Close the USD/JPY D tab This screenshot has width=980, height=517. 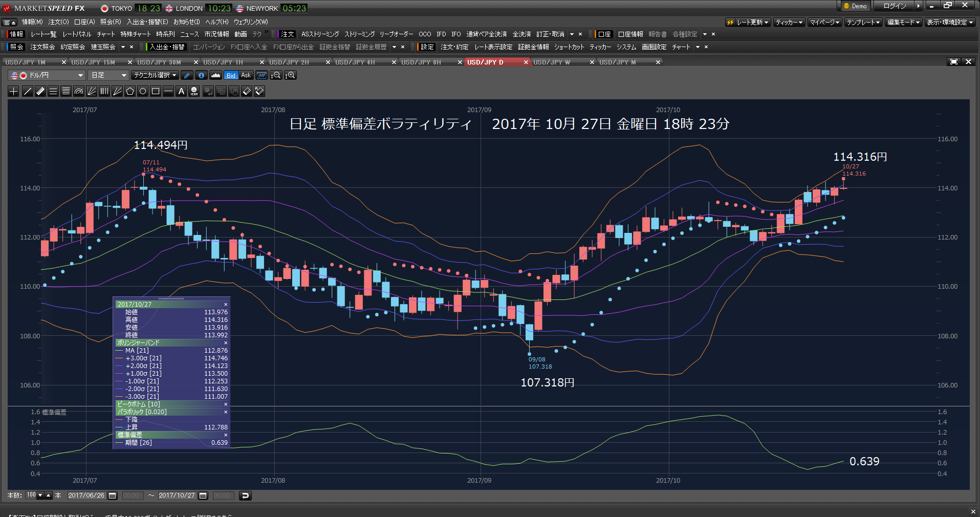pyautogui.click(x=526, y=62)
